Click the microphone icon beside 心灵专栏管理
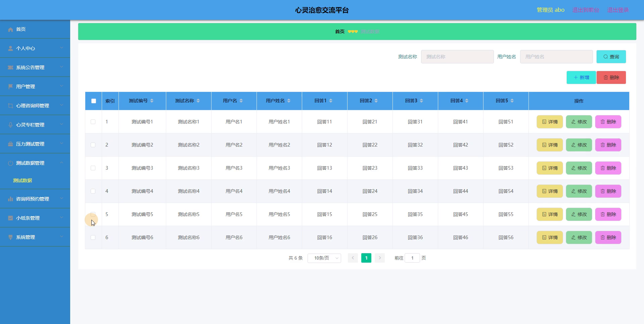The image size is (644, 324). tap(10, 125)
